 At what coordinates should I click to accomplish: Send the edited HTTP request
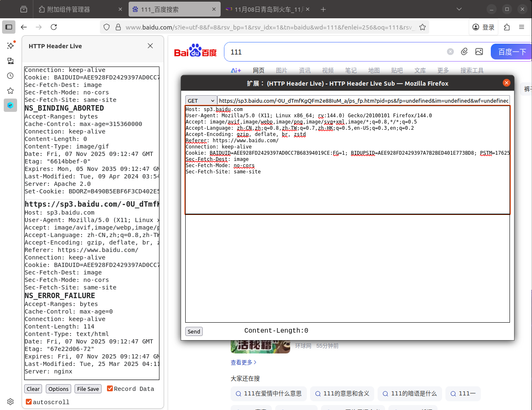tap(194, 331)
